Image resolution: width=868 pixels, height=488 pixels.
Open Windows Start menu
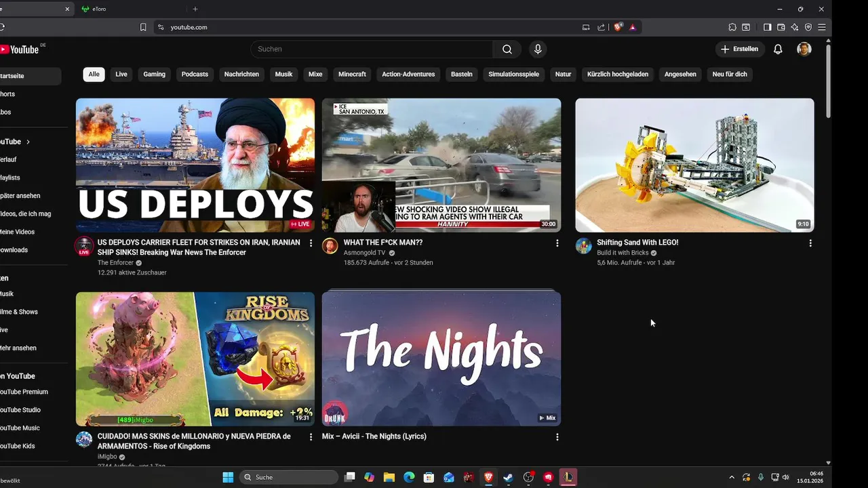pos(229,477)
